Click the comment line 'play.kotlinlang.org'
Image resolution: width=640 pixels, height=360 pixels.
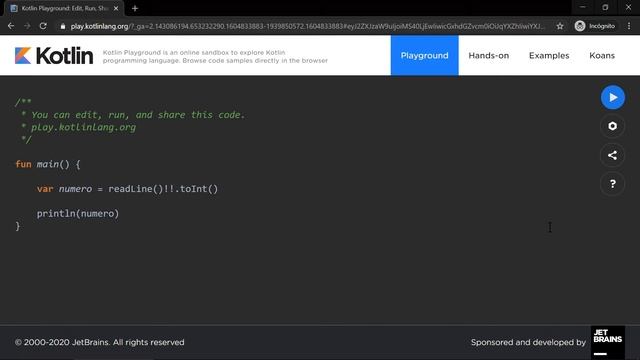(83, 127)
